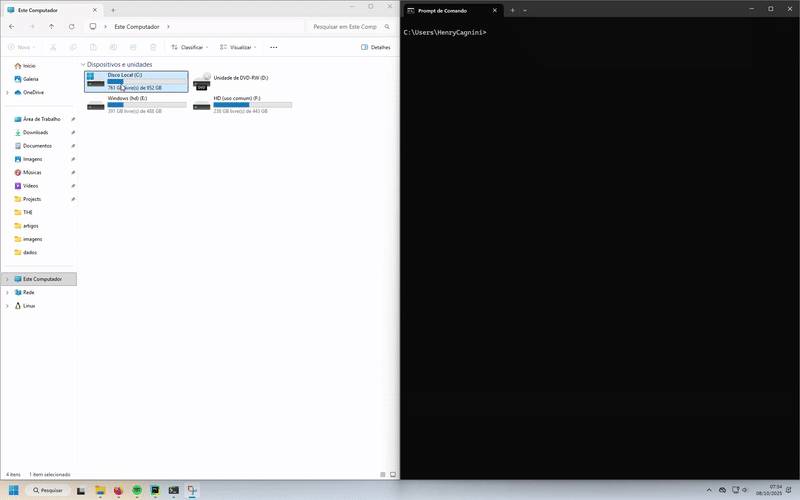Switch to details list view in status bar
The image size is (800, 500).
[382, 474]
